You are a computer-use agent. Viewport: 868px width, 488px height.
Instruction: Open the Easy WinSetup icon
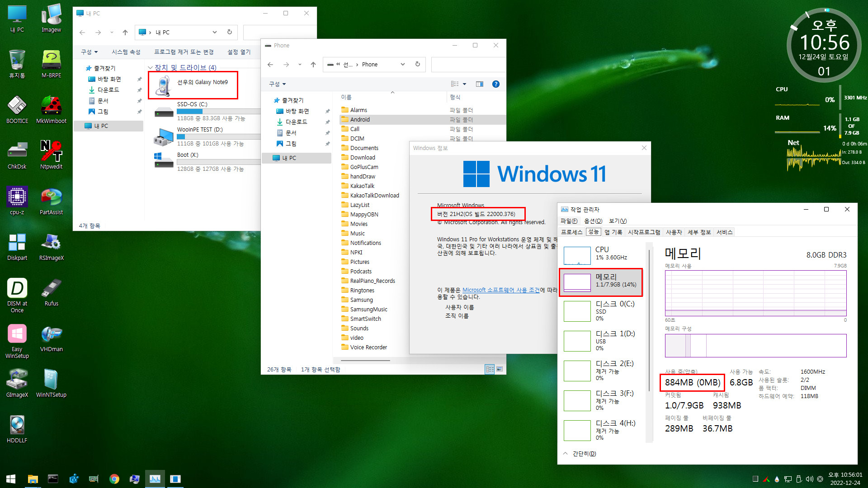point(17,340)
